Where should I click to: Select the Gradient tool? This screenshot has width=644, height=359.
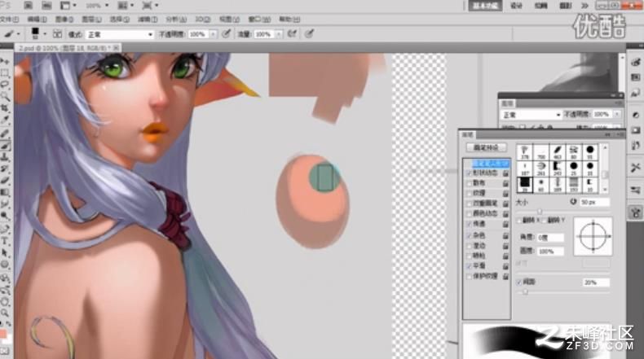coord(5,193)
